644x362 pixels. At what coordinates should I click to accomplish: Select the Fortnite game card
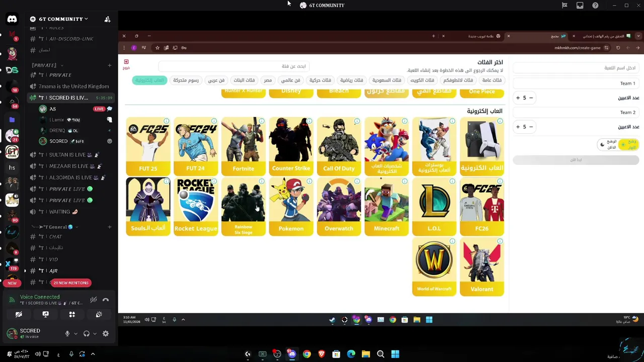tap(244, 146)
